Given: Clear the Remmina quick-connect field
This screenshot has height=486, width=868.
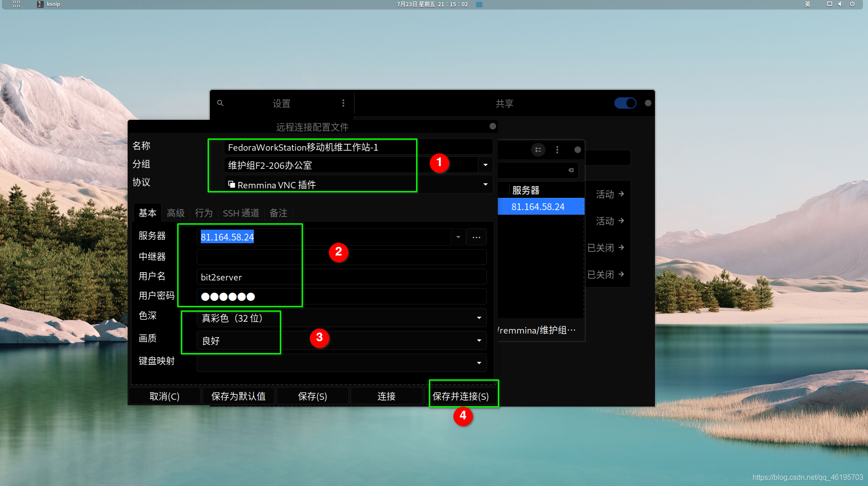Looking at the screenshot, I should pyautogui.click(x=571, y=170).
